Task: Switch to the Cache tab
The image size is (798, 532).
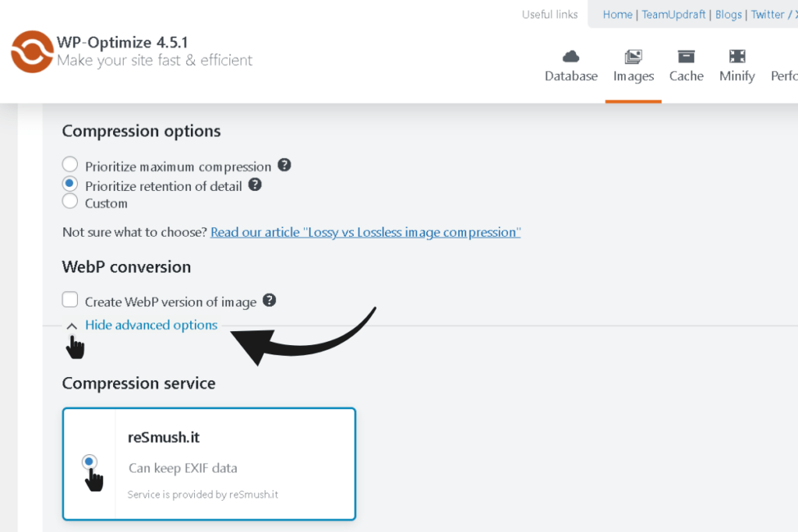Action: point(686,76)
